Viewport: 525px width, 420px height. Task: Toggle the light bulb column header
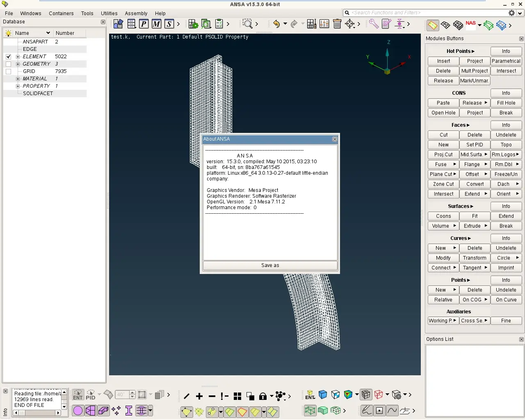[x=8, y=33]
